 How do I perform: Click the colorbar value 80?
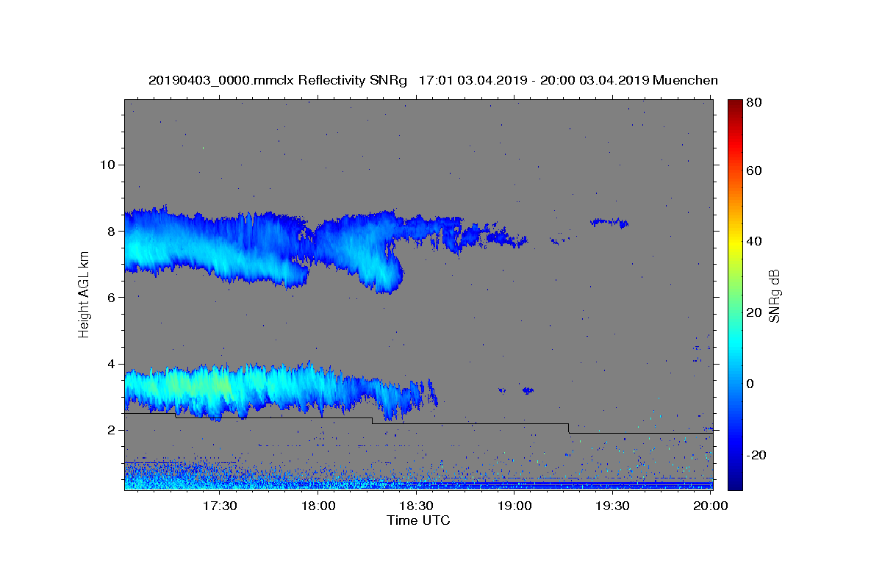tap(755, 103)
